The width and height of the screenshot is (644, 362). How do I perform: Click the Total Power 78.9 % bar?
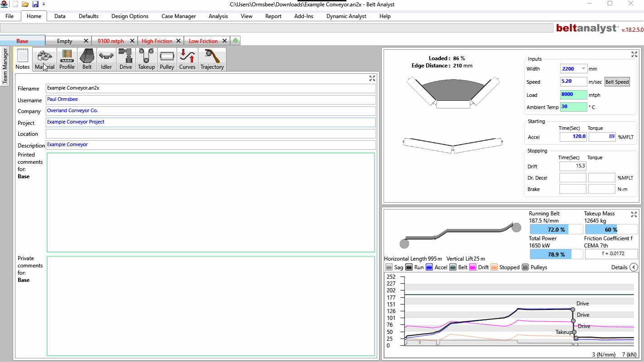coord(556,254)
